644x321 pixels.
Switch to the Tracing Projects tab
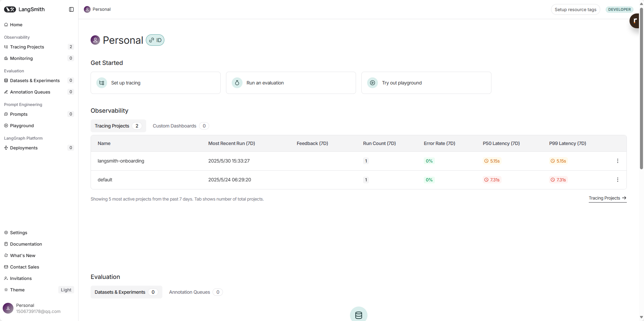coord(118,126)
